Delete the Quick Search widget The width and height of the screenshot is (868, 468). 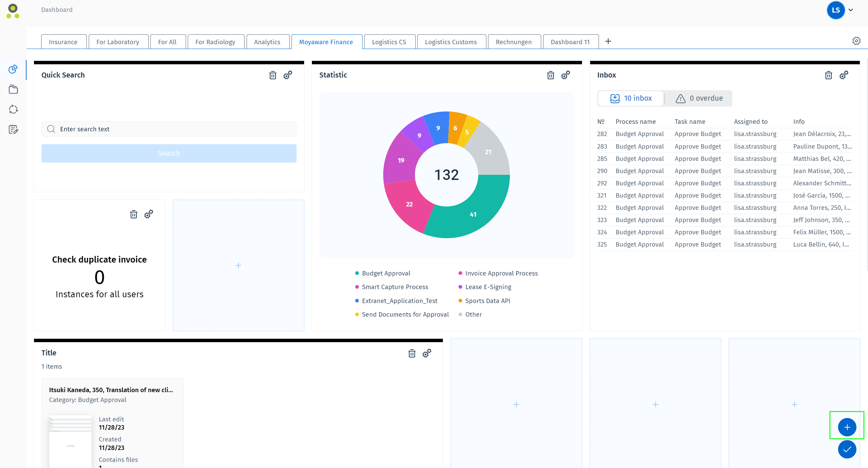pos(273,75)
